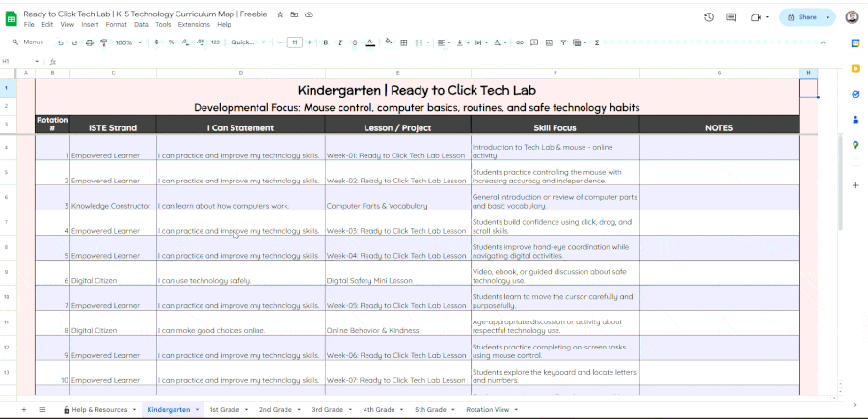Open the borders menu
Screen dimensions: 868x419
(404, 42)
